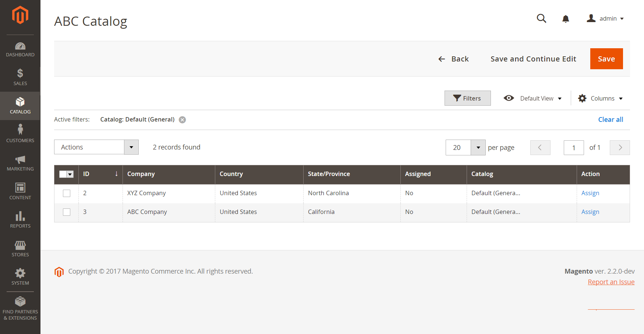Assign the XYZ Company row
The height and width of the screenshot is (334, 644).
point(590,193)
